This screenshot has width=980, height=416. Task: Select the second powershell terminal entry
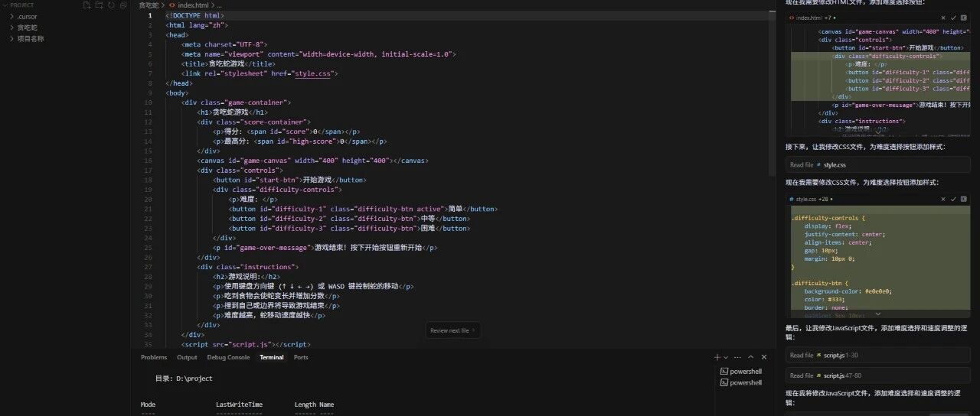(x=741, y=382)
